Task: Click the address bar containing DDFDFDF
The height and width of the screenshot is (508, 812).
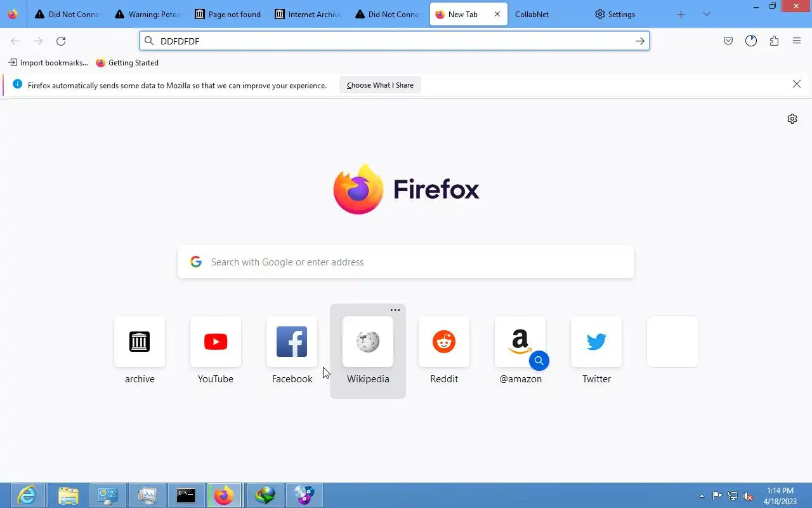Action: [393, 41]
